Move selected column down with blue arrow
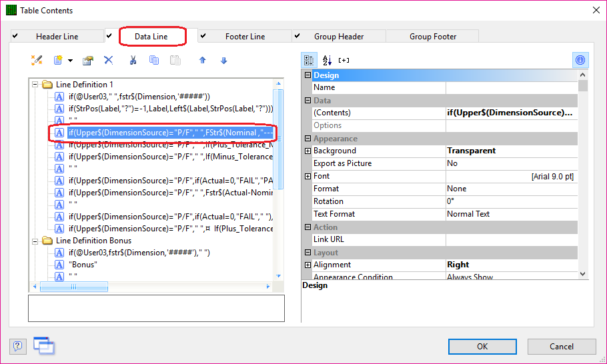The image size is (607, 364). coord(223,61)
